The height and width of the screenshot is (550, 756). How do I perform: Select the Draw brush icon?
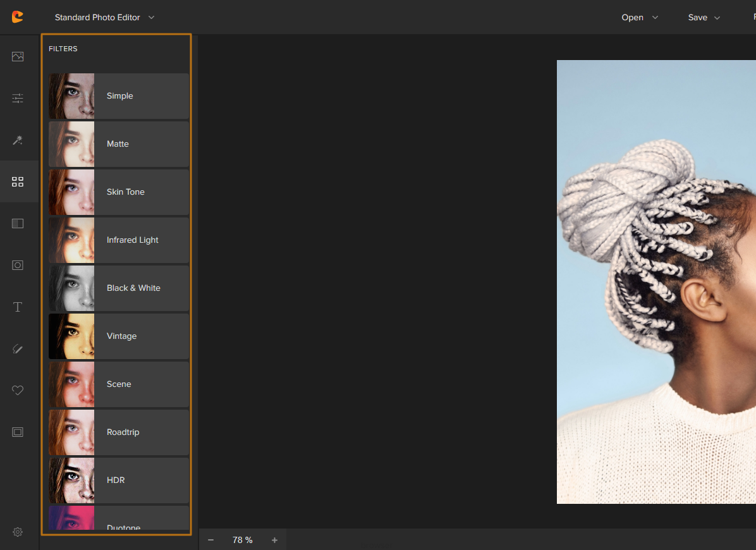tap(18, 349)
